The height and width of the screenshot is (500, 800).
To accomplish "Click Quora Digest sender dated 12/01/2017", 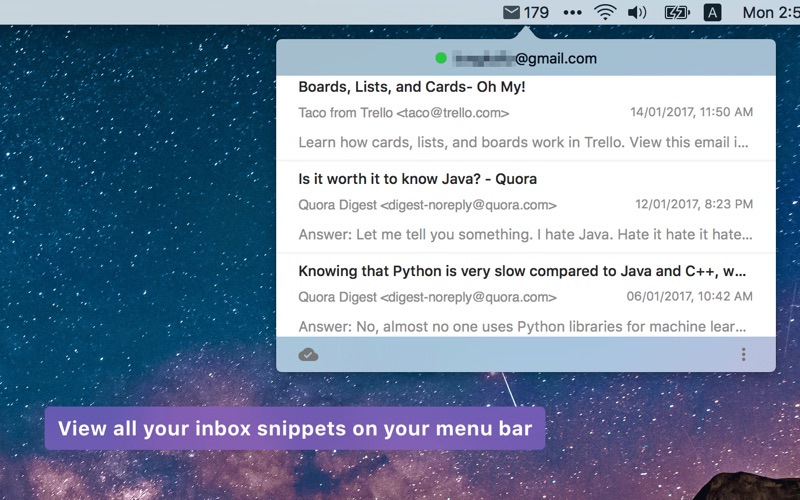I will 427,205.
